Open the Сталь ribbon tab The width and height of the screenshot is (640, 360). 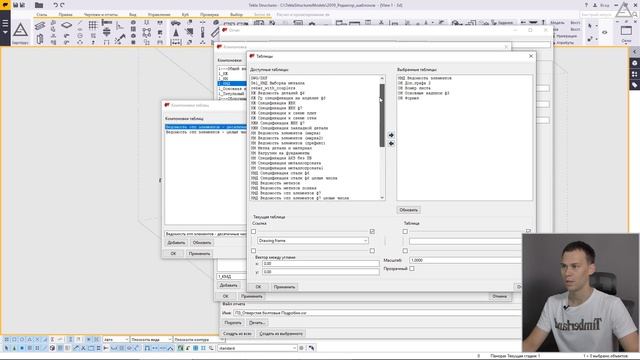click(42, 15)
